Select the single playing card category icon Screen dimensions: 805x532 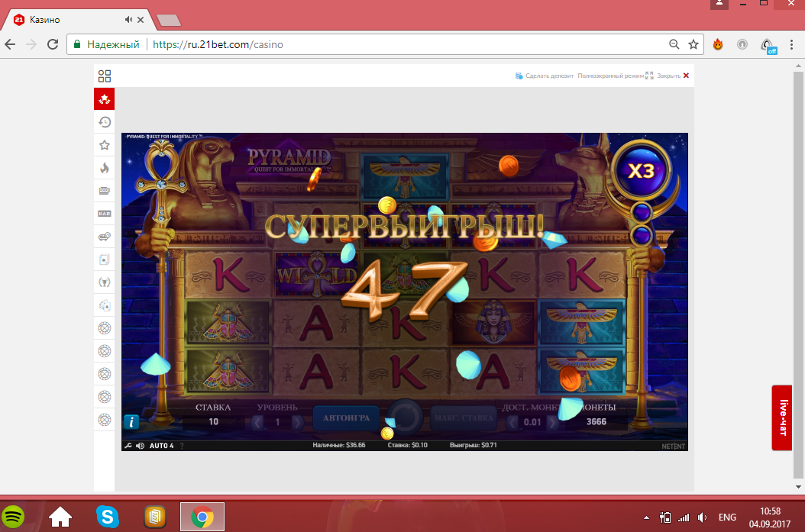click(104, 260)
